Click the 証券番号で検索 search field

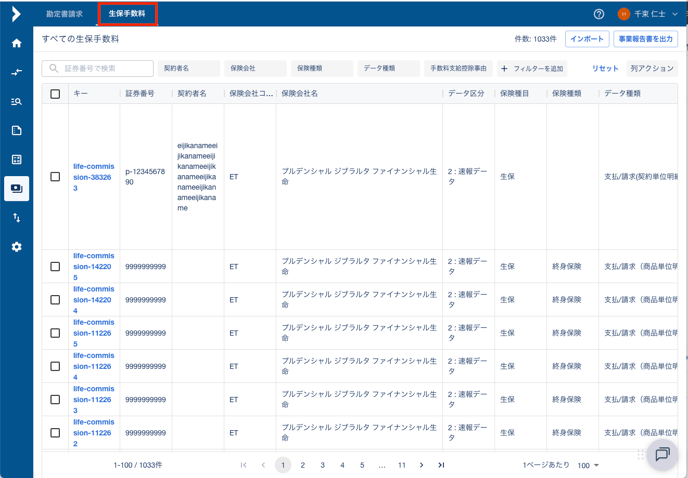[x=98, y=69]
